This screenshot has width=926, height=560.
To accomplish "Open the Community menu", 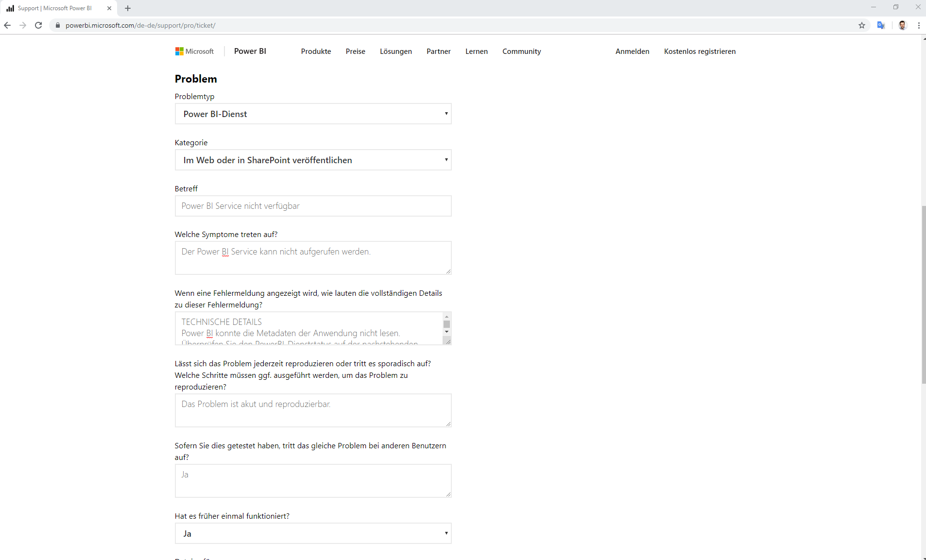I will [x=522, y=51].
